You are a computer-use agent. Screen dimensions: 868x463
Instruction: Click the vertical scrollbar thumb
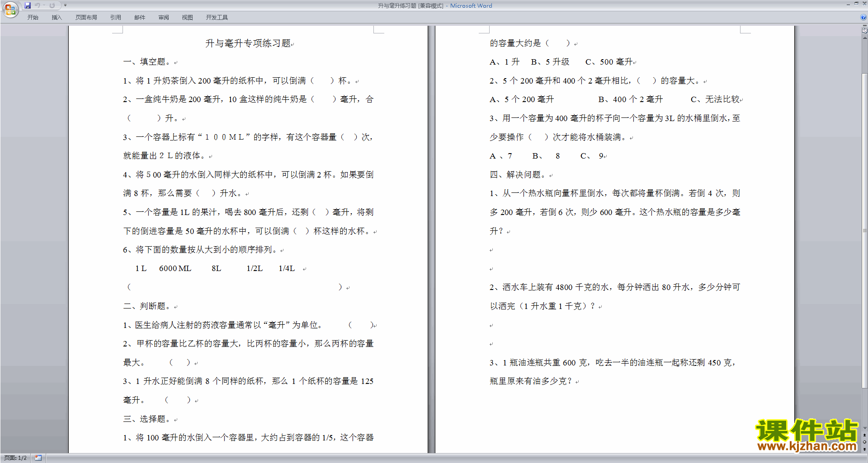point(864,230)
